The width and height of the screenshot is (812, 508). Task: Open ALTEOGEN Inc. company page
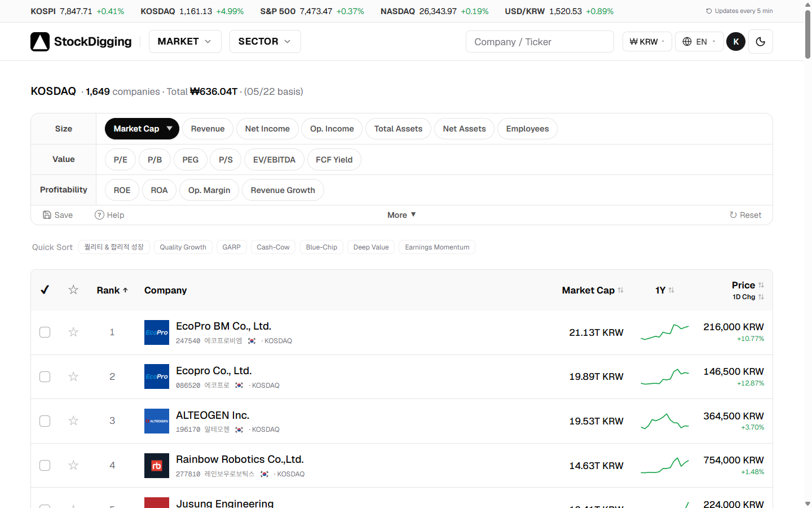point(213,415)
